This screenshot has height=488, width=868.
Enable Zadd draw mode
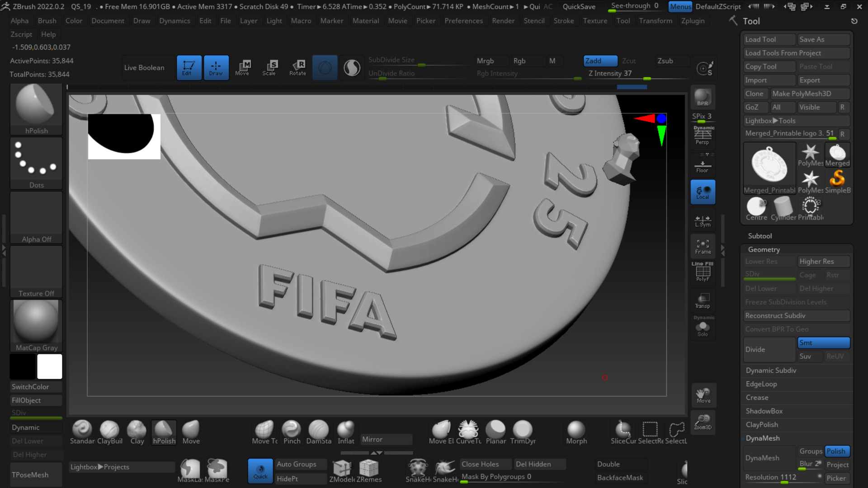click(600, 61)
